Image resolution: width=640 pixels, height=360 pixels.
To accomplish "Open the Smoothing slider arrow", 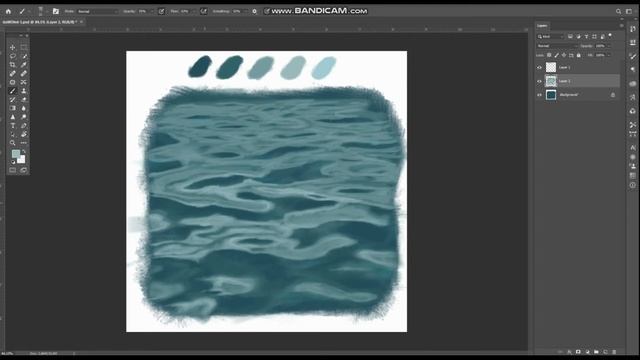I will 246,11.
